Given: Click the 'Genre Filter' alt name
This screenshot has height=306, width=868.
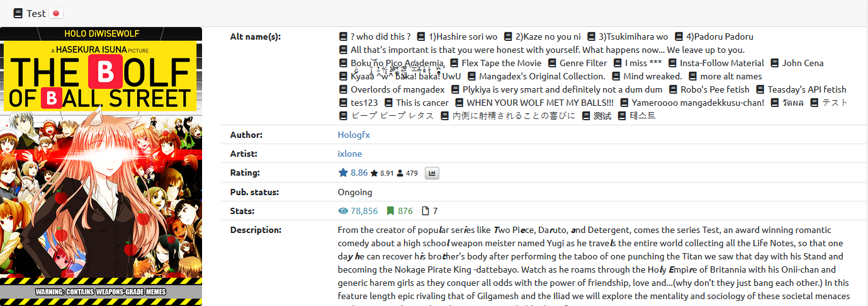Looking at the screenshot, I should [x=583, y=63].
